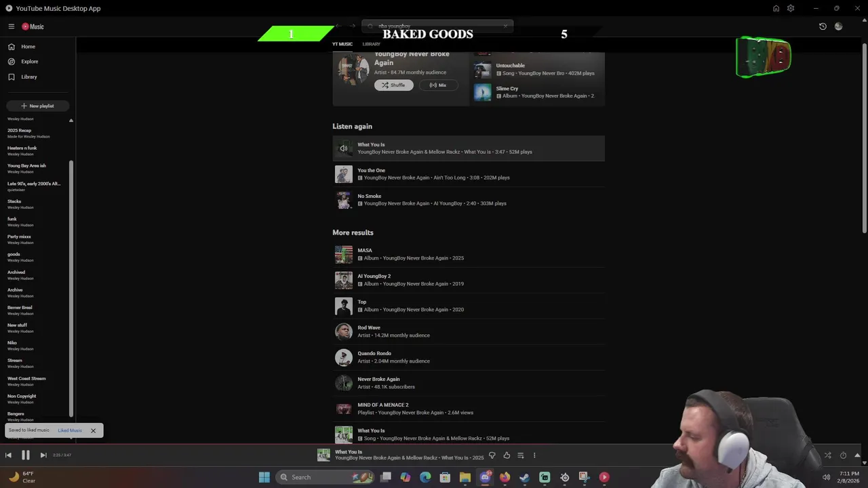Open the title bar settings gear
Screen dimensions: 868x488
click(x=791, y=8)
